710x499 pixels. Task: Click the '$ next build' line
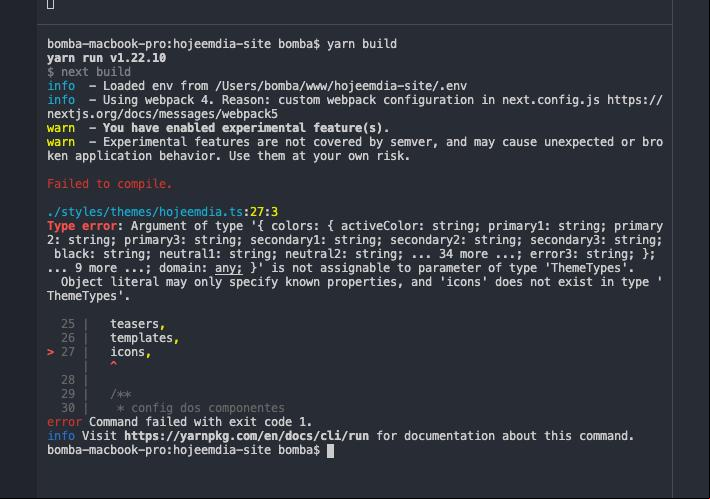pos(89,72)
